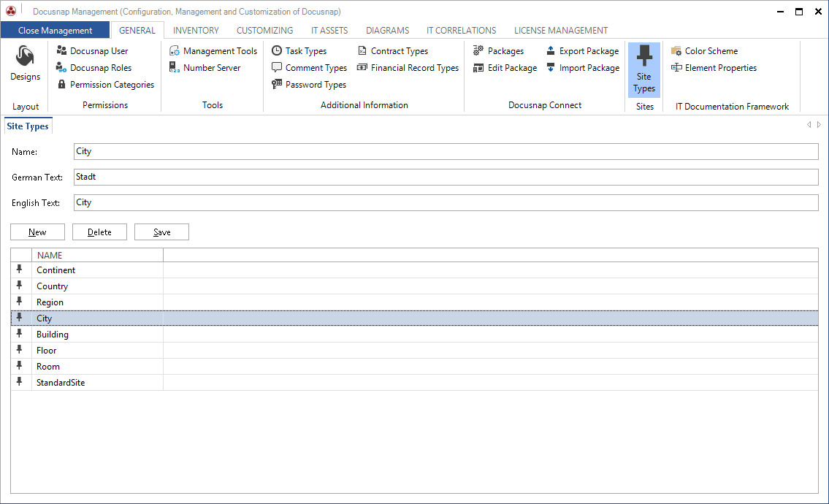829x504 pixels.
Task: Select Export Package
Action: coord(582,51)
